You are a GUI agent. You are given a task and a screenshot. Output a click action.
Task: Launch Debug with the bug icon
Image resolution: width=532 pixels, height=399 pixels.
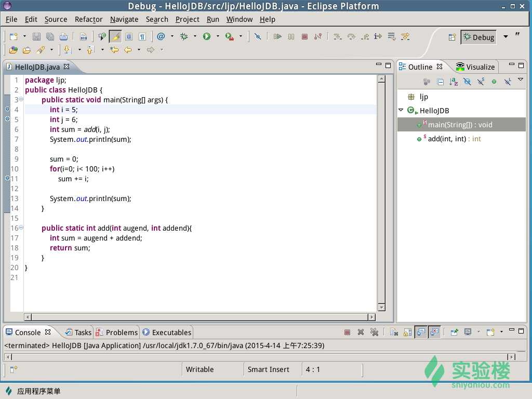[x=184, y=36]
